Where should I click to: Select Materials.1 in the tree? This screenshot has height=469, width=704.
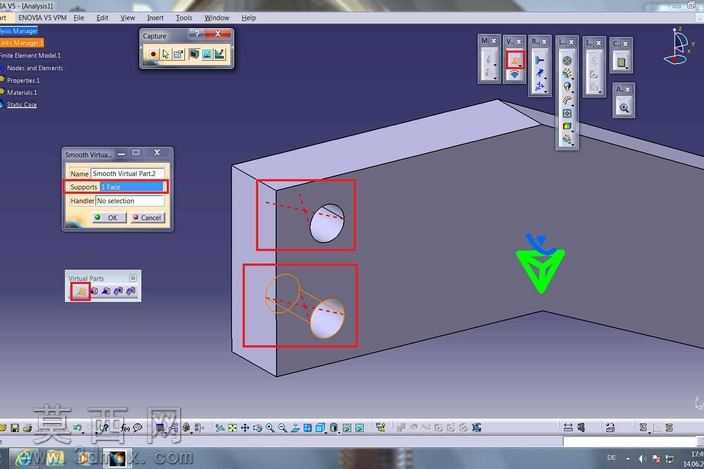(x=22, y=92)
